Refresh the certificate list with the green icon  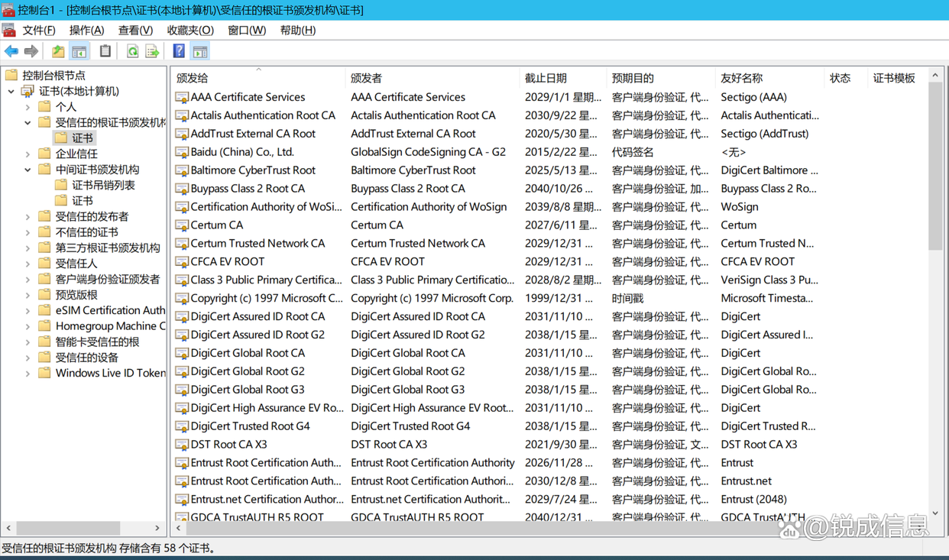(x=132, y=51)
